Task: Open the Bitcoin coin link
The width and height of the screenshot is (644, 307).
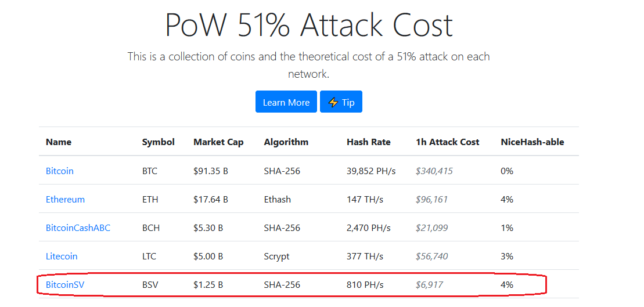Action: coord(60,171)
